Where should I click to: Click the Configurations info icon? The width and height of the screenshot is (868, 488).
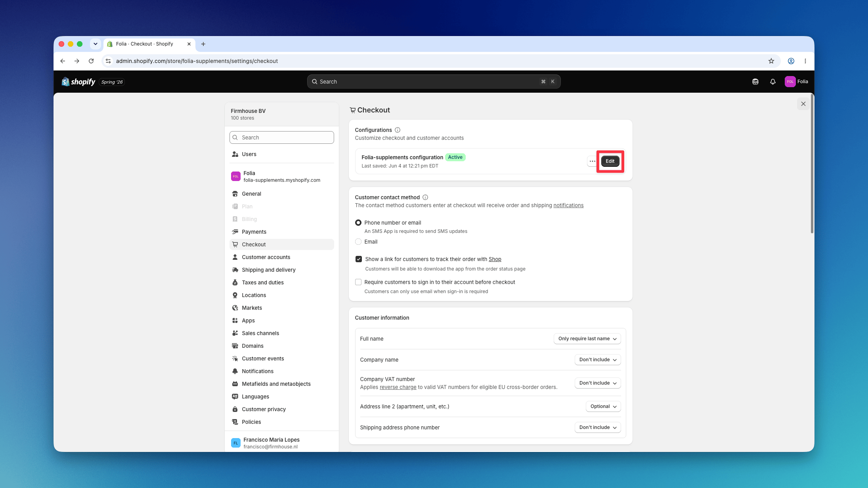[x=398, y=130]
